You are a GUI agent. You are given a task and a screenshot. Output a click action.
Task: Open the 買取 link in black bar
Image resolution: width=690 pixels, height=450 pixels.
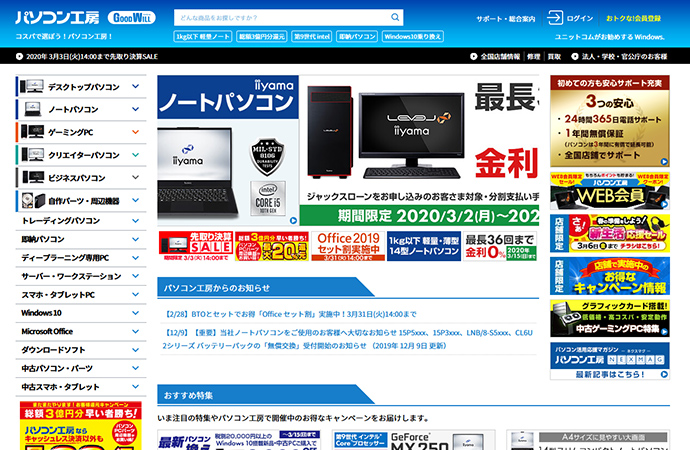(x=554, y=56)
